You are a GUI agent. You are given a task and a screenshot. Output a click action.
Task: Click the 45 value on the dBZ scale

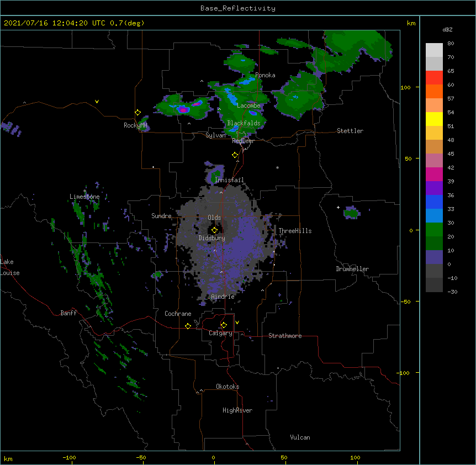451,154
